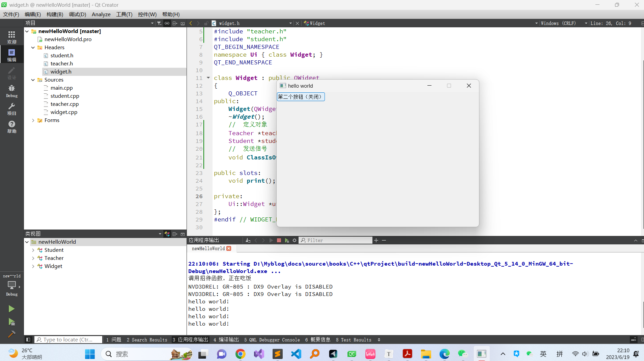Open the Debug mode in the sidebar
Image resolution: width=644 pixels, height=361 pixels.
click(x=11, y=91)
